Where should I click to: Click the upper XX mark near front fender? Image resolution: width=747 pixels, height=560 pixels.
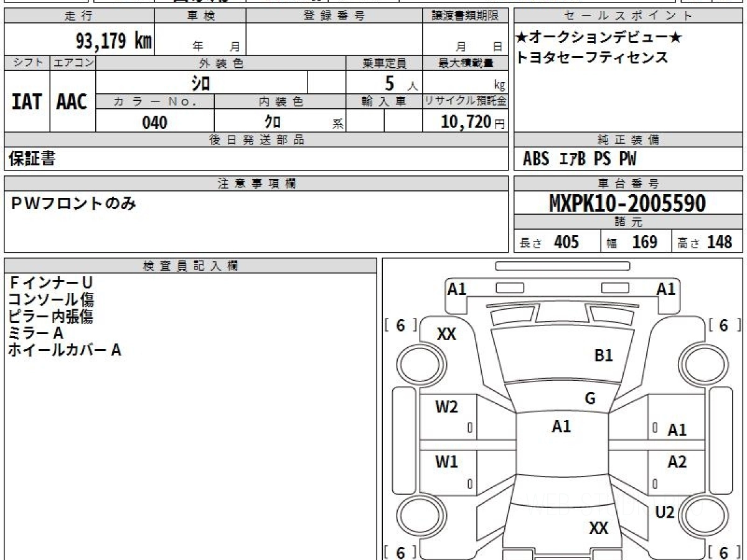tap(446, 334)
